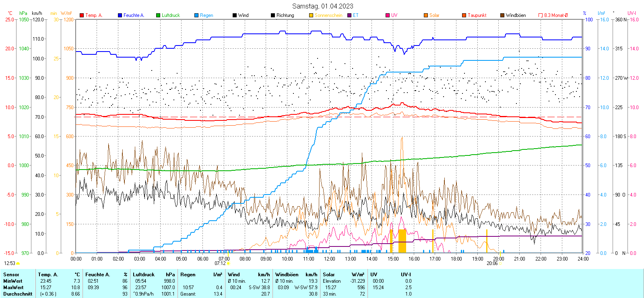Click the Windböen legend label

516,15
